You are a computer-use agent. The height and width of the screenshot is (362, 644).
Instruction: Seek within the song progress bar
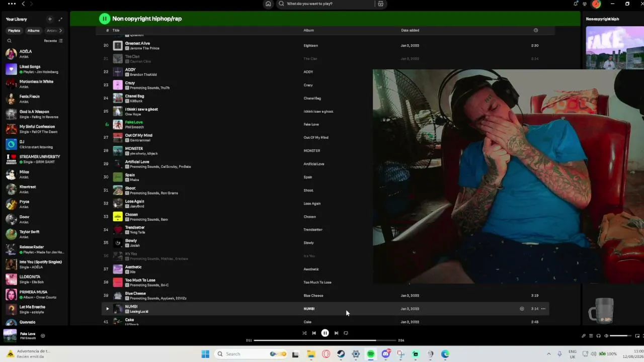325,340
